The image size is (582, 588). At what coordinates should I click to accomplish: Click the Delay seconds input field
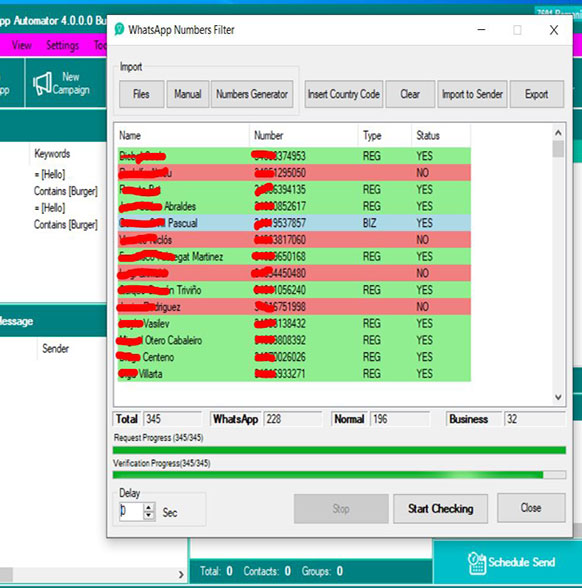click(131, 511)
